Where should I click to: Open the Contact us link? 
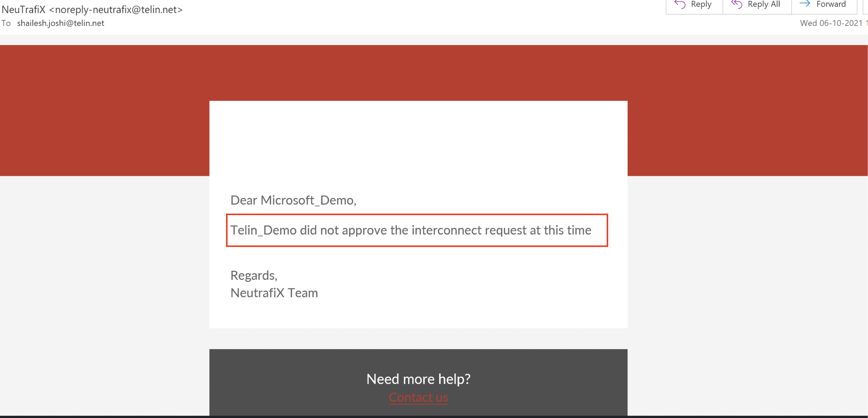tap(418, 397)
